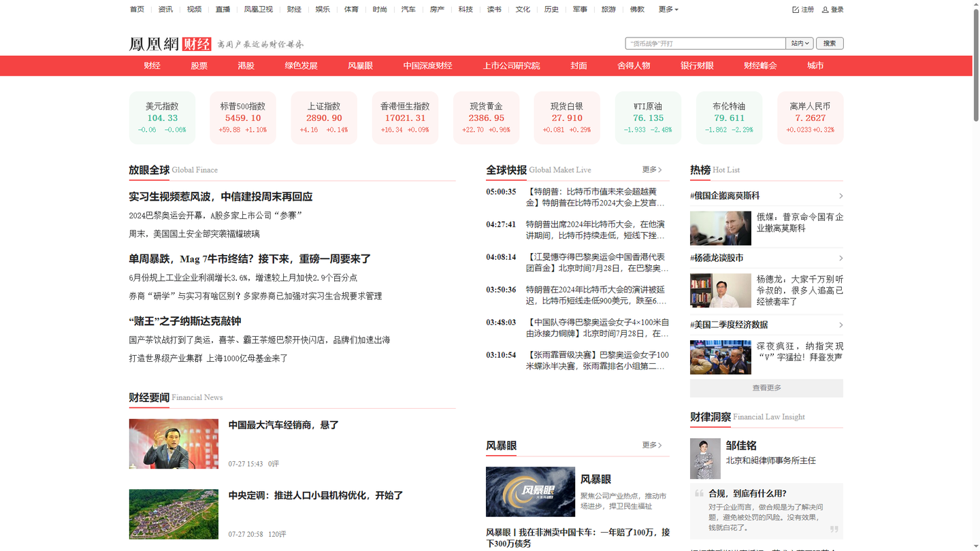
Task: Go to 首页 in the top menu
Action: 137,10
